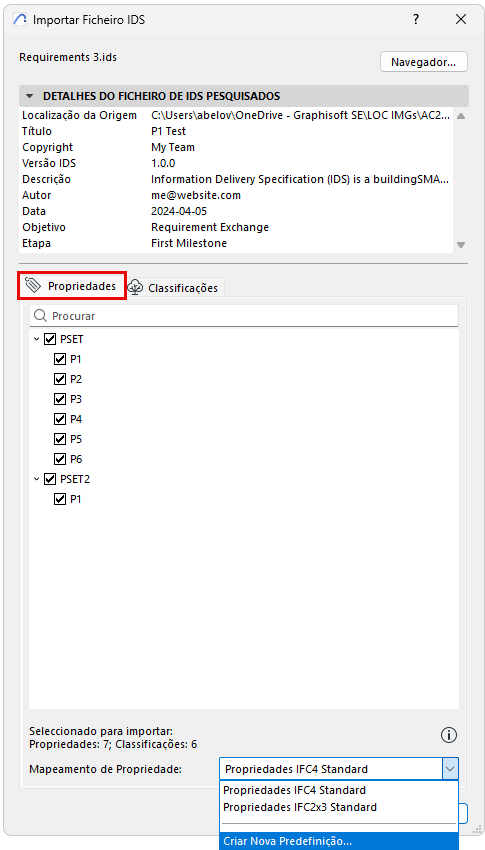This screenshot has width=485, height=850.
Task: Toggle the PSET group checkbox
Action: [x=50, y=339]
